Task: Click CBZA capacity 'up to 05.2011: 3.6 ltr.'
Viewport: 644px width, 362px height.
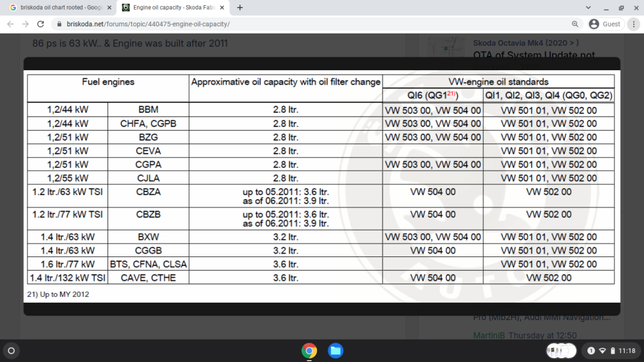Action: tap(285, 192)
